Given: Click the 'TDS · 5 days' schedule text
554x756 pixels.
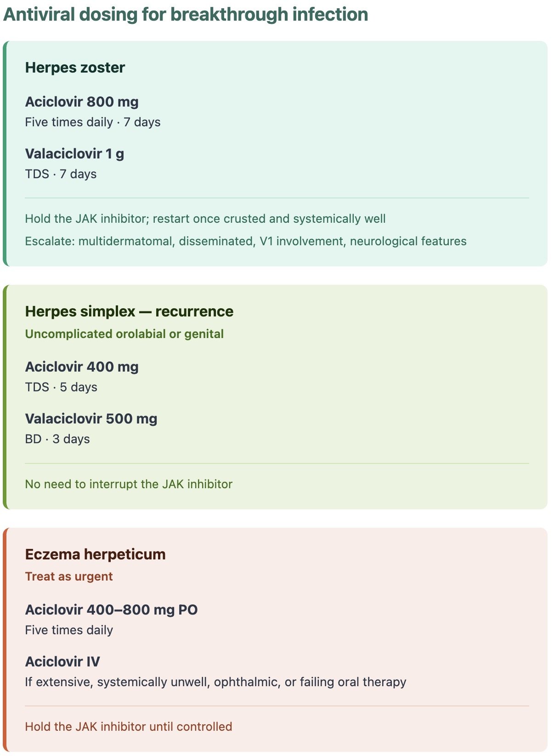Looking at the screenshot, I should click(61, 387).
